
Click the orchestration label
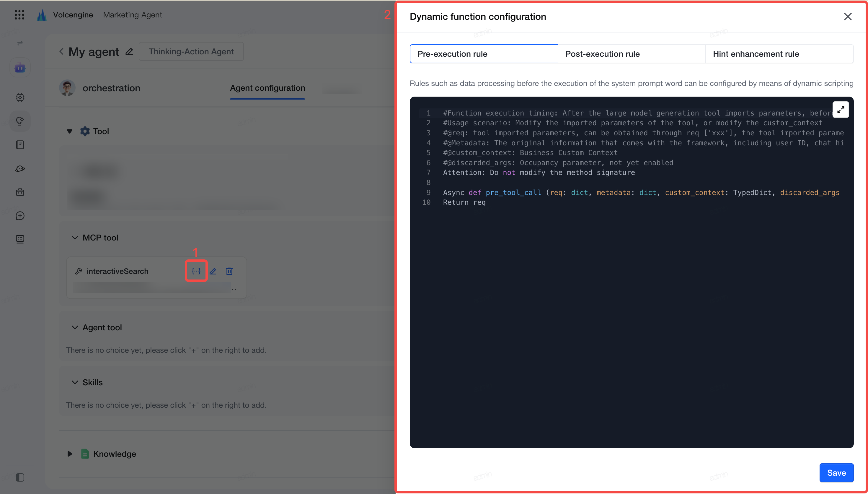pyautogui.click(x=111, y=88)
